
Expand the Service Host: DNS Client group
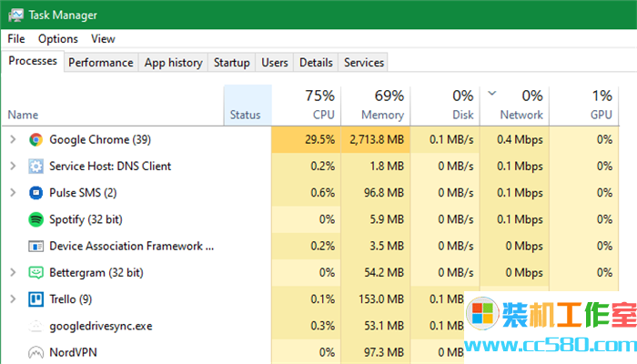pyautogui.click(x=13, y=167)
